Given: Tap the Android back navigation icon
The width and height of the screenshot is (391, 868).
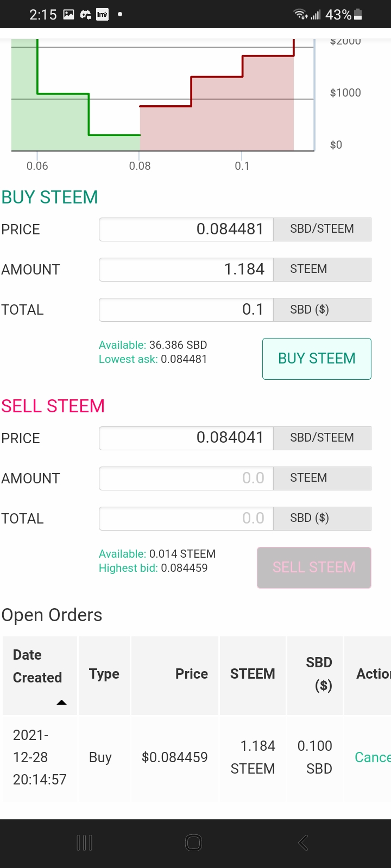Looking at the screenshot, I should 303,843.
